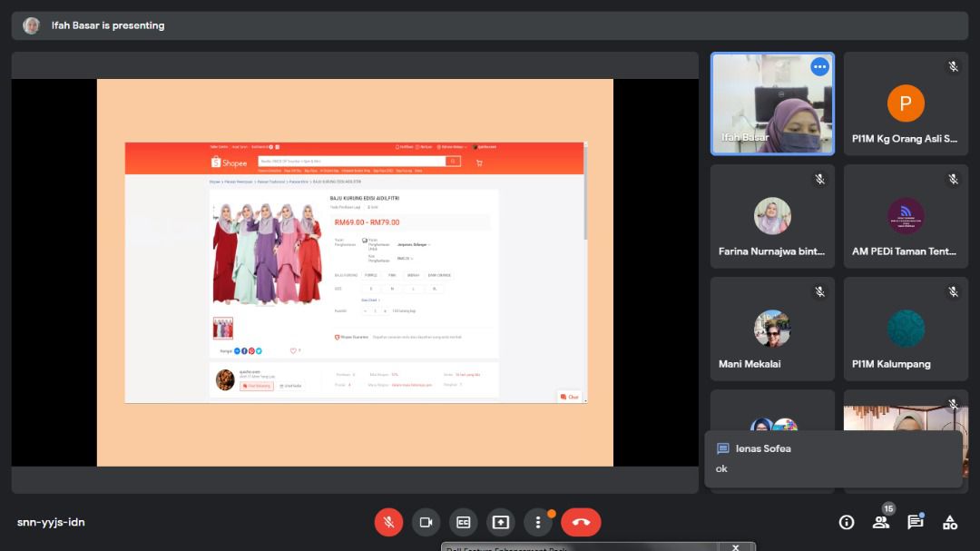Turn off the camera

426,522
